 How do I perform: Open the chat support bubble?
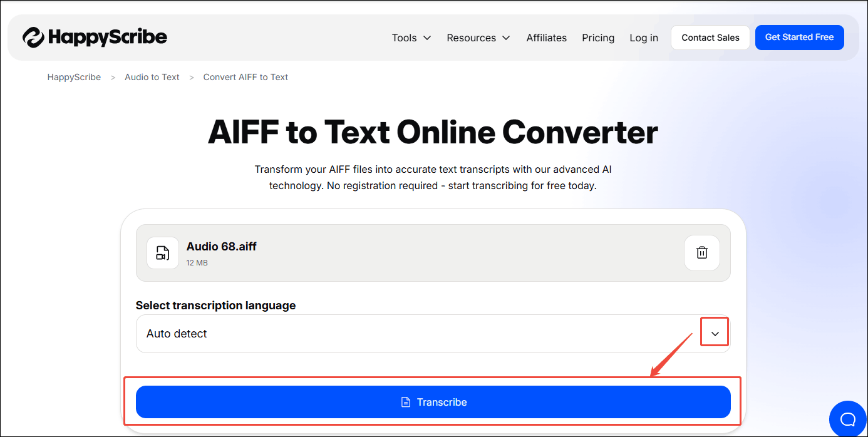pyautogui.click(x=848, y=419)
